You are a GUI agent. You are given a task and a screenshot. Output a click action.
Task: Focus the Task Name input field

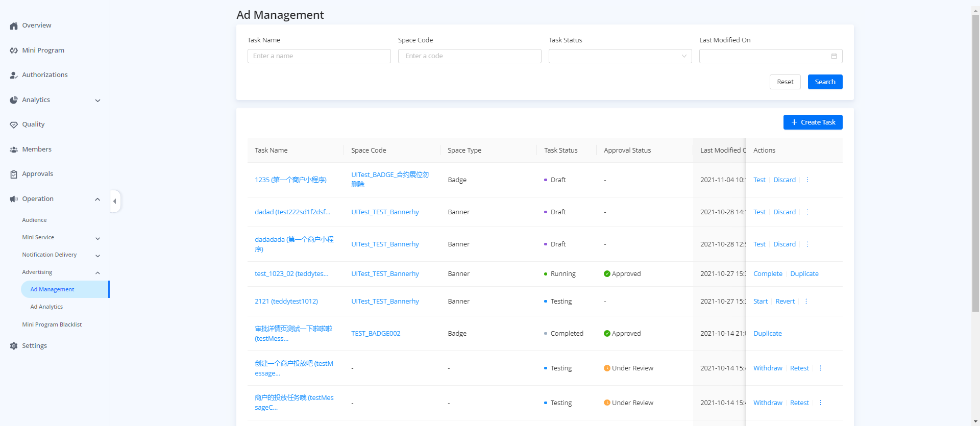tap(319, 56)
